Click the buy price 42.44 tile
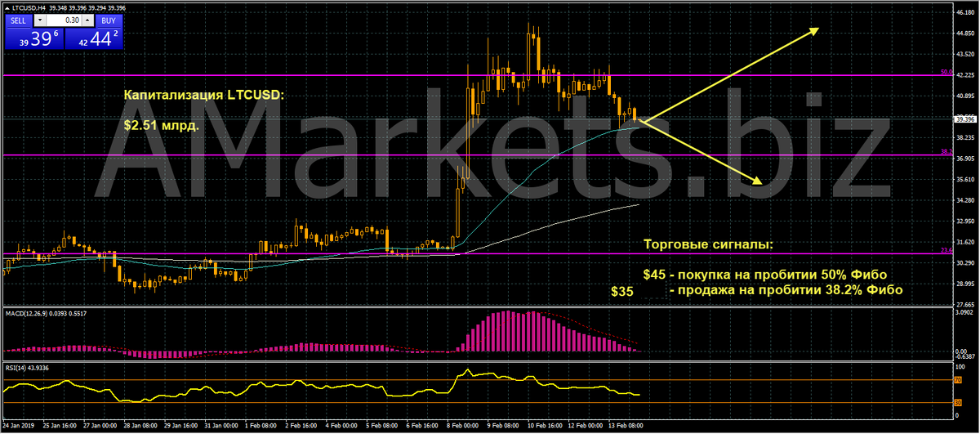Screen dimensions: 980x434 pyautogui.click(x=92, y=38)
